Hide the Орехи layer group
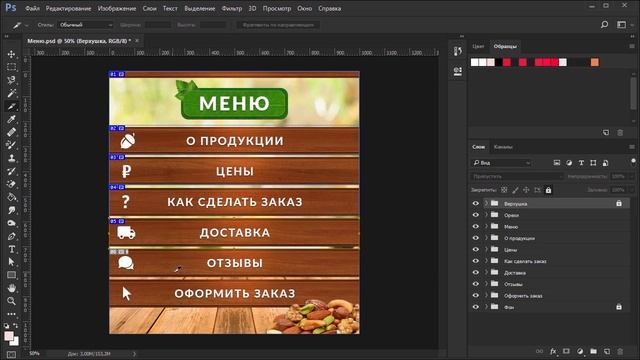 [476, 215]
